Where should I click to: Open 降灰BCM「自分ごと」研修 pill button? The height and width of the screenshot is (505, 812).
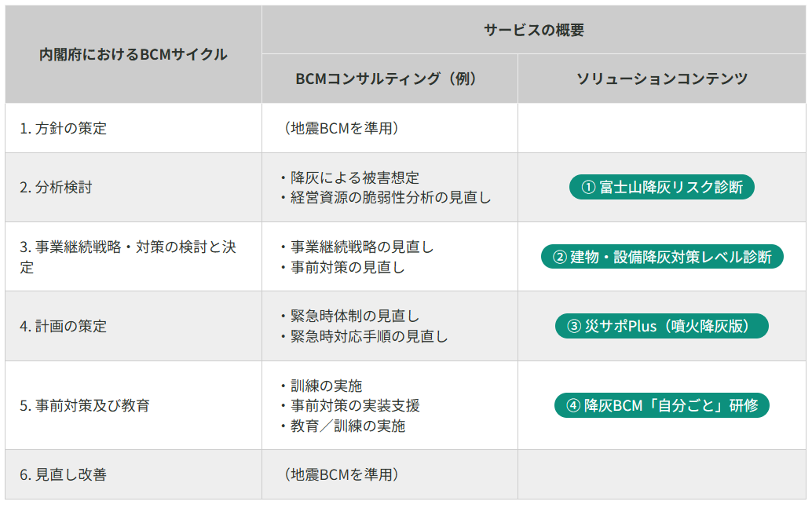661,405
